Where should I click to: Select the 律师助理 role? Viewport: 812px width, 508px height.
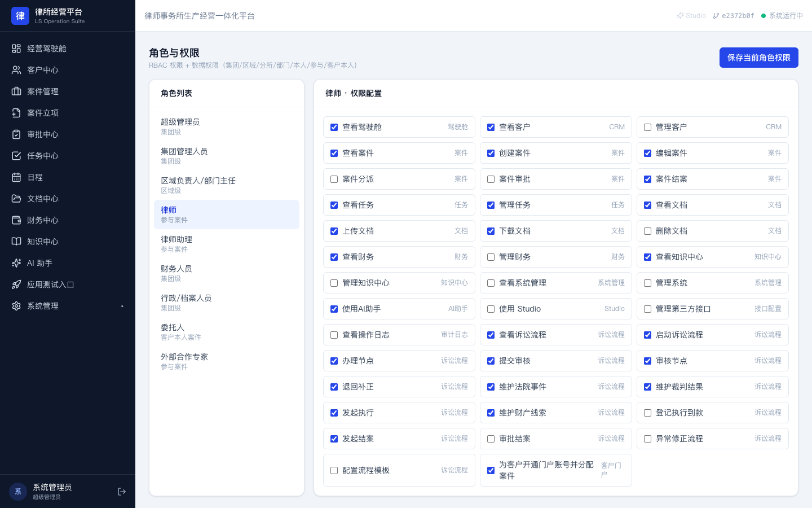click(227, 244)
